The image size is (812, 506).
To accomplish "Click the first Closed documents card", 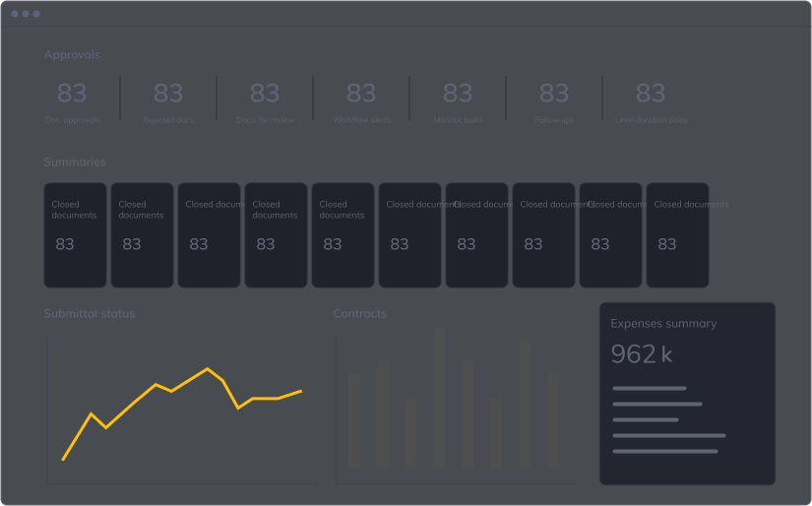I will pyautogui.click(x=75, y=234).
